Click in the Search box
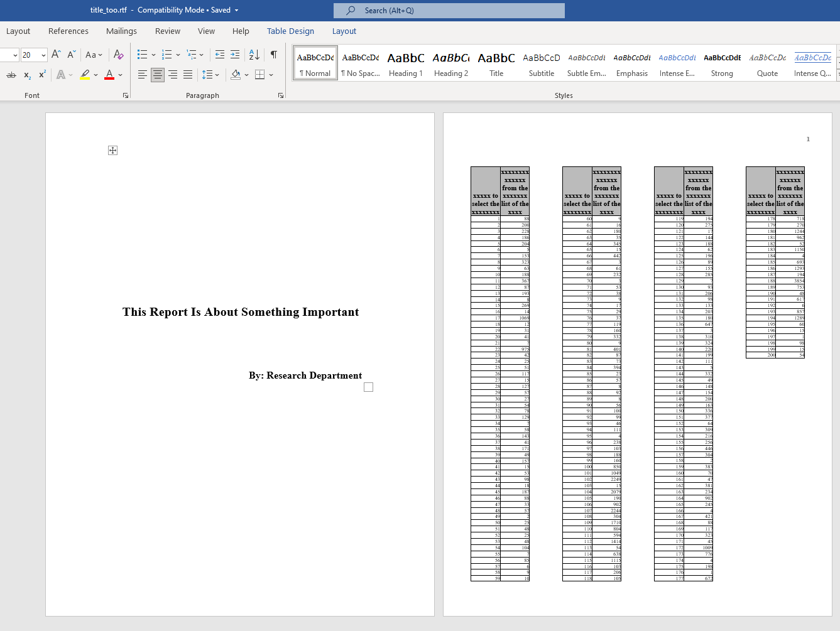Image resolution: width=840 pixels, height=631 pixels. 449,11
